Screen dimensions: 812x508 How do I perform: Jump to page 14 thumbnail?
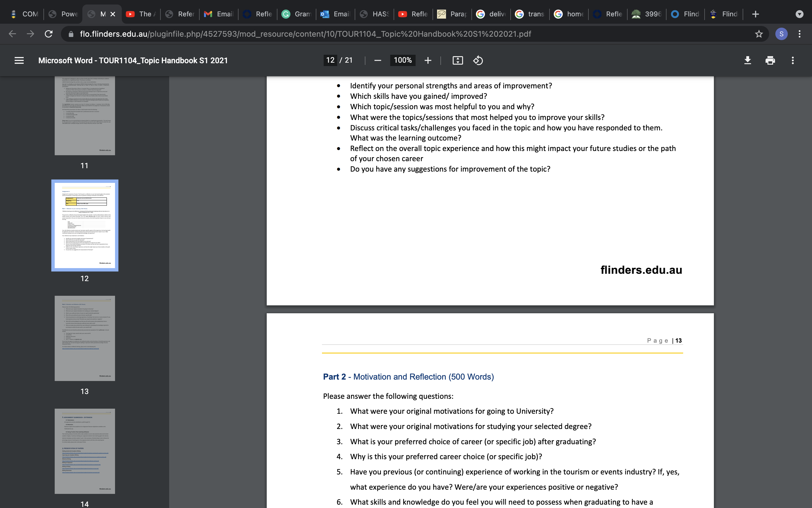point(85,451)
